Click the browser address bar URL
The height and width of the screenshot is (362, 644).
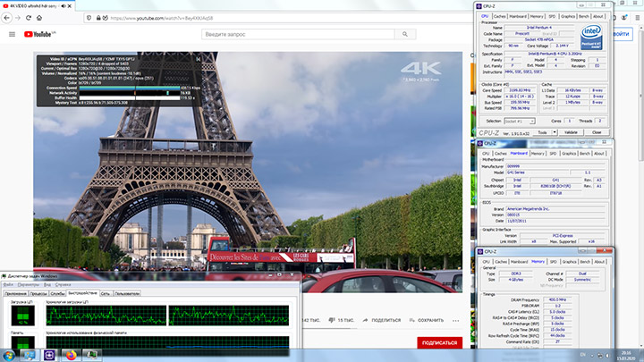(161, 18)
